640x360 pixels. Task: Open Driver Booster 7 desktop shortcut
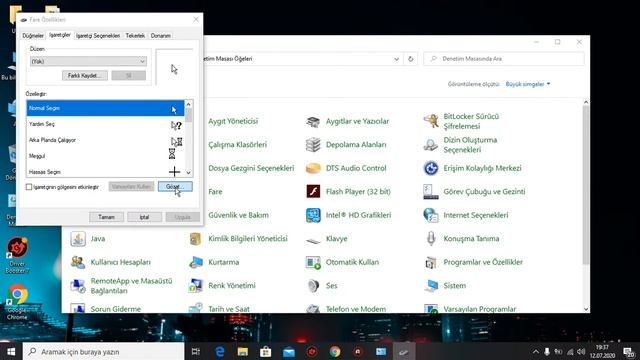pos(17,255)
